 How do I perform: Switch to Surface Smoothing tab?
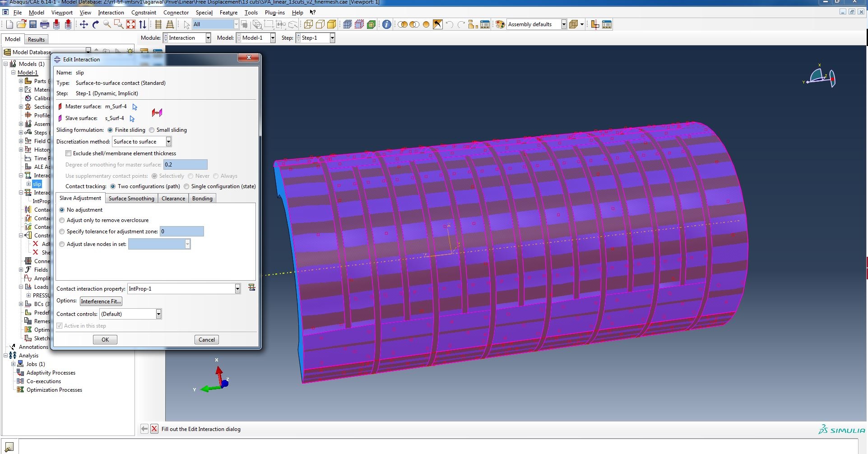(131, 199)
